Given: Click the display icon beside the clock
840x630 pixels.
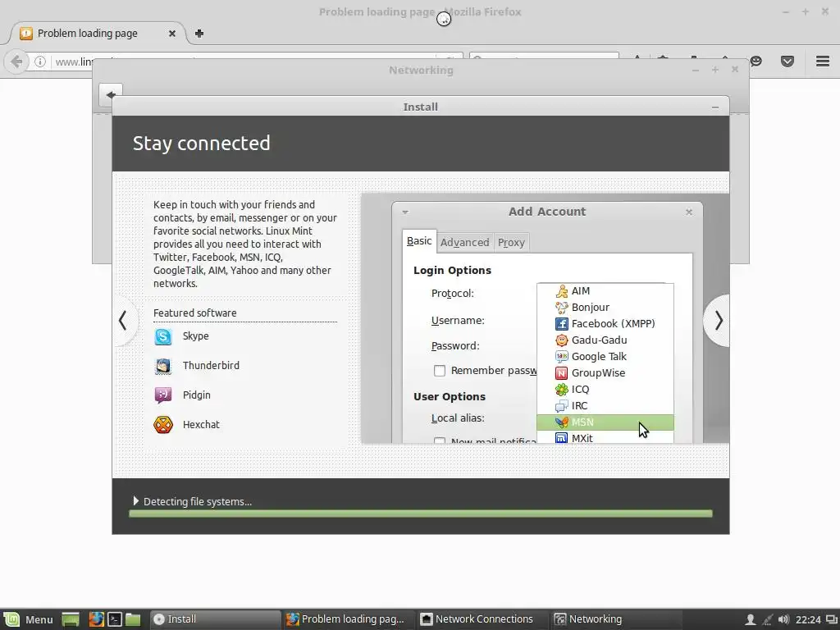Looking at the screenshot, I should point(831,619).
